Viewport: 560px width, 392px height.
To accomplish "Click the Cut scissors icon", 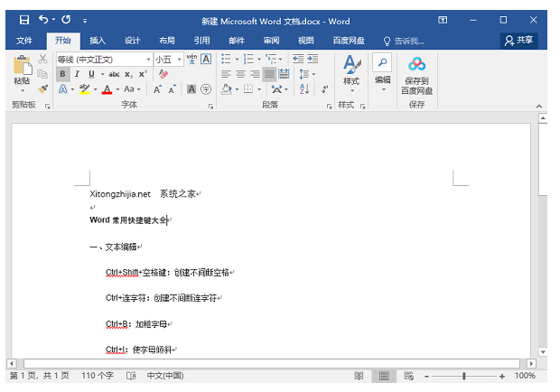I will tap(42, 59).
